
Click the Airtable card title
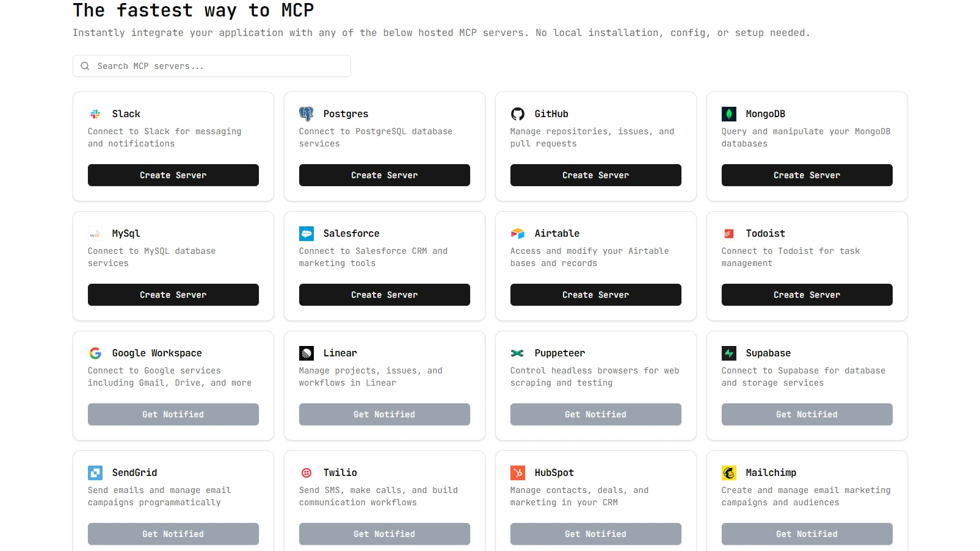coord(557,234)
